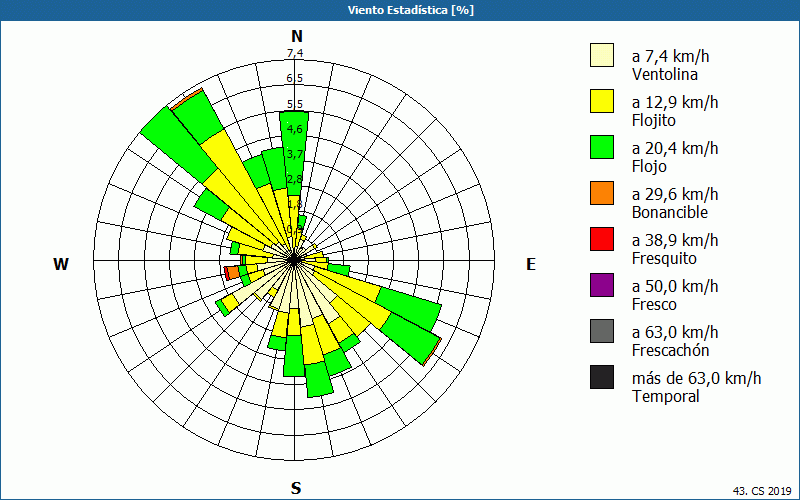
Task: Click the Ventolina 7,4 km/h color swatch
Action: point(602,55)
